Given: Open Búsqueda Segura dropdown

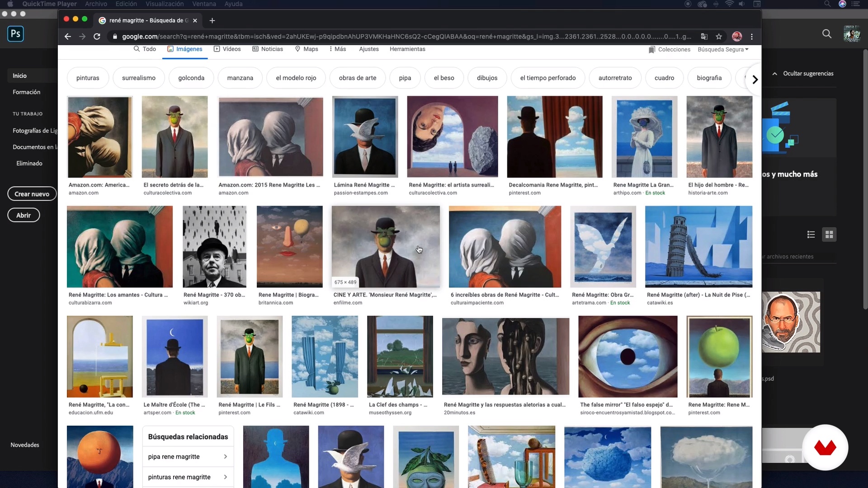Looking at the screenshot, I should click(x=723, y=50).
